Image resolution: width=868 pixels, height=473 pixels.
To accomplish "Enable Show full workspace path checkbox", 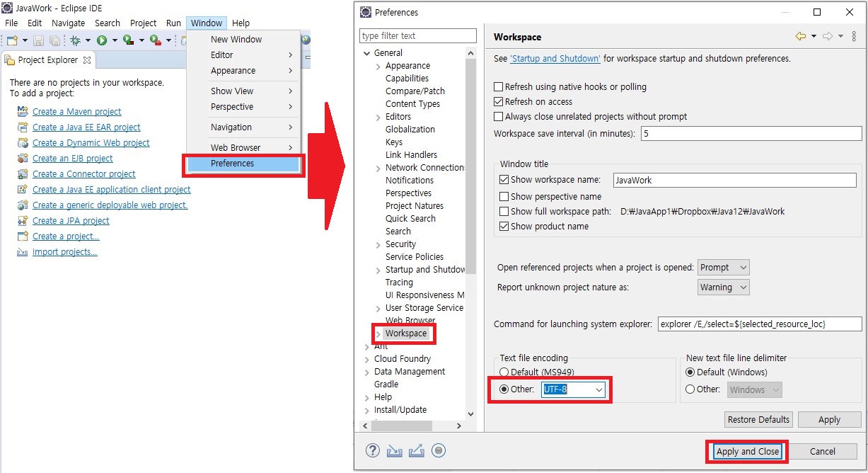I will click(504, 211).
